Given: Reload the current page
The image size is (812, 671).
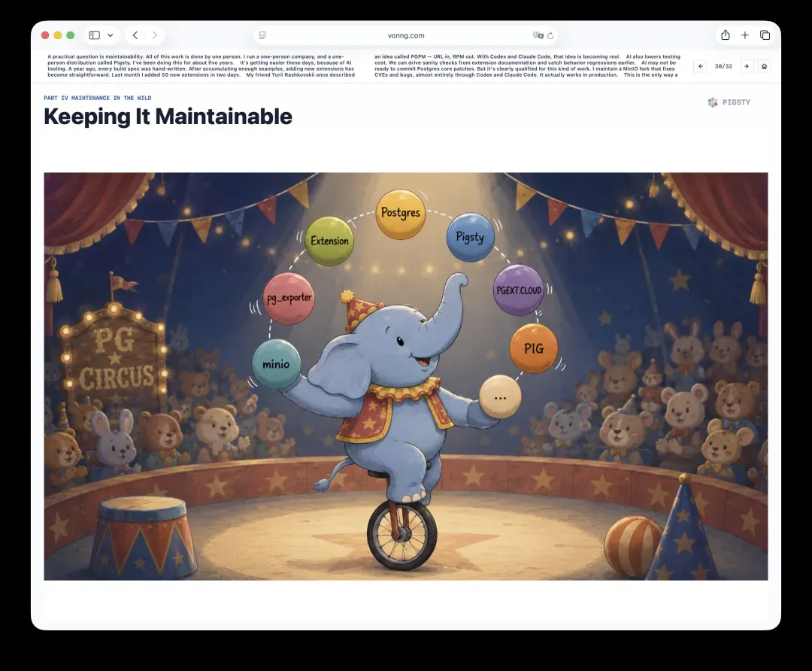Looking at the screenshot, I should pyautogui.click(x=550, y=35).
